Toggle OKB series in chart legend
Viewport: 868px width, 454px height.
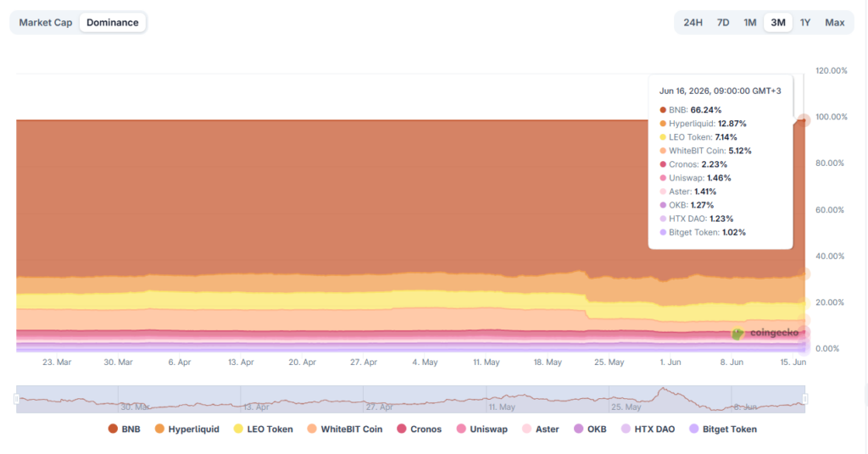(590, 429)
